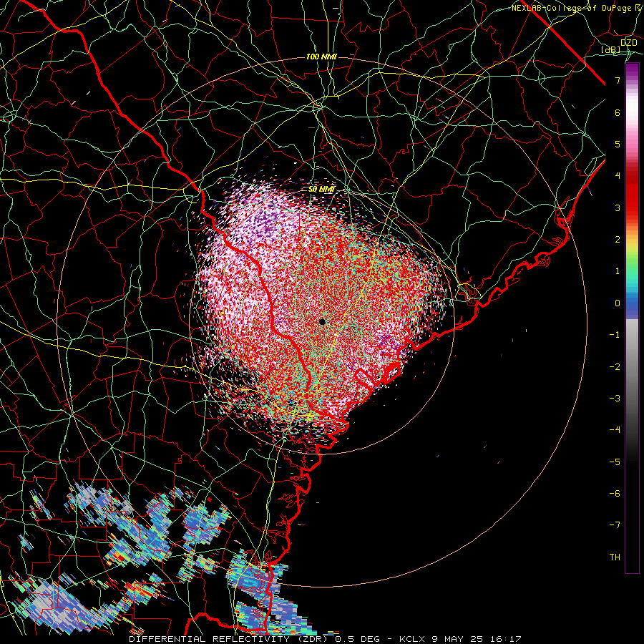Click the 2 value on the color scale
This screenshot has width=644, height=644.
click(x=618, y=240)
